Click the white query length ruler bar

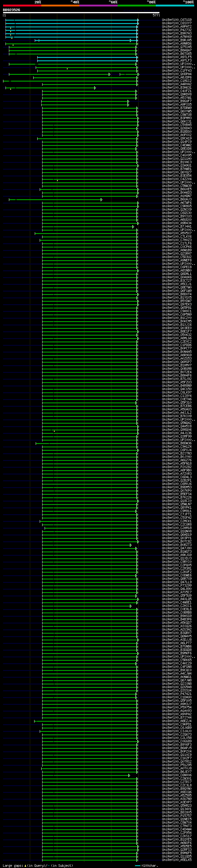81,12
